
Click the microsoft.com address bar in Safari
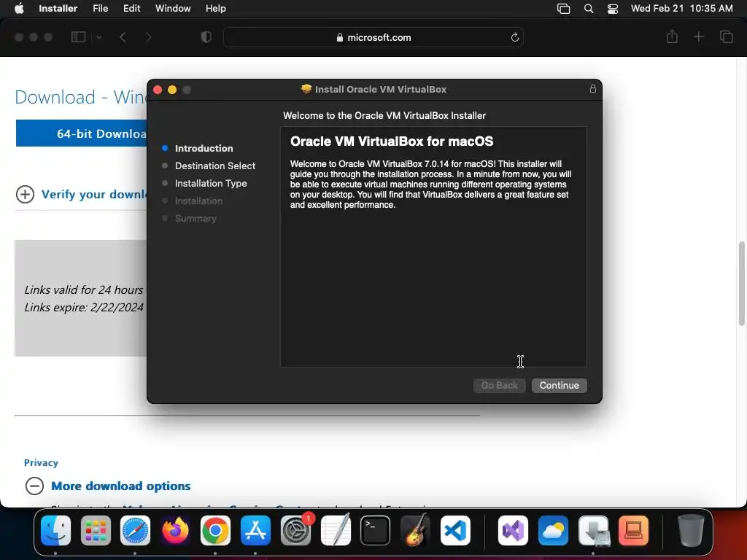coord(373,37)
